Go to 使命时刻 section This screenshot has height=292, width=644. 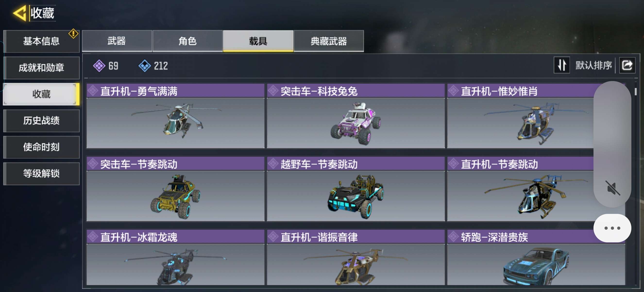pyautogui.click(x=42, y=147)
